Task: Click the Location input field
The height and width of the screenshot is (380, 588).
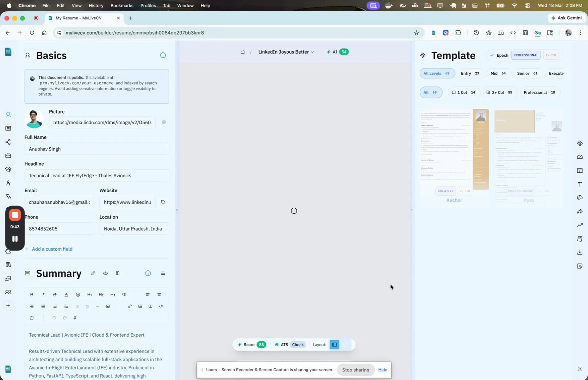Action: (x=134, y=229)
